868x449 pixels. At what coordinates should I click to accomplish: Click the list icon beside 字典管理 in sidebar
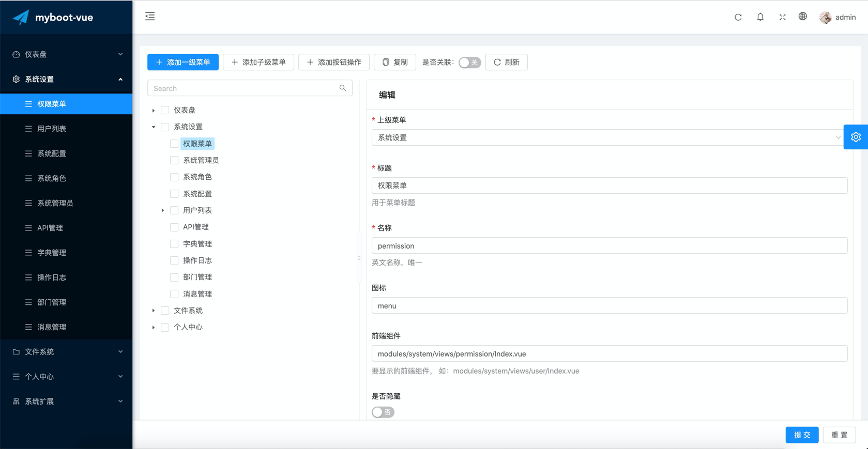point(28,253)
